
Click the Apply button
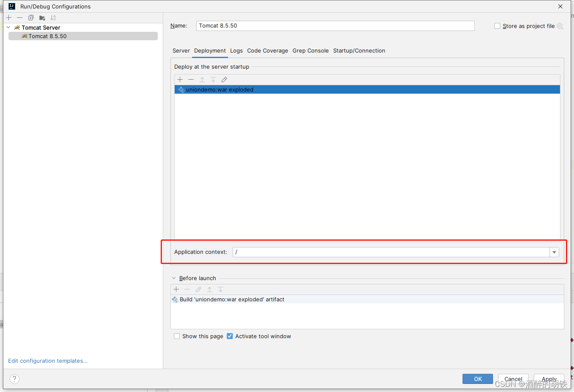pos(549,379)
